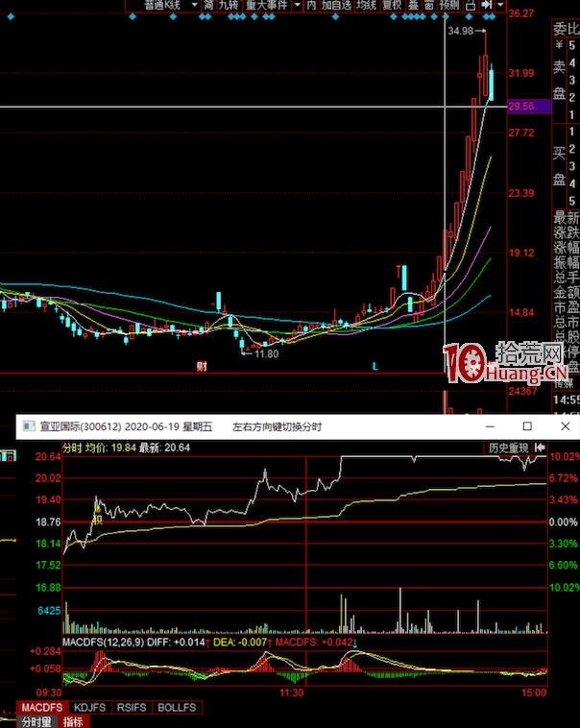Click the 宣亚国际 window title icon
The image size is (580, 728).
(29, 426)
